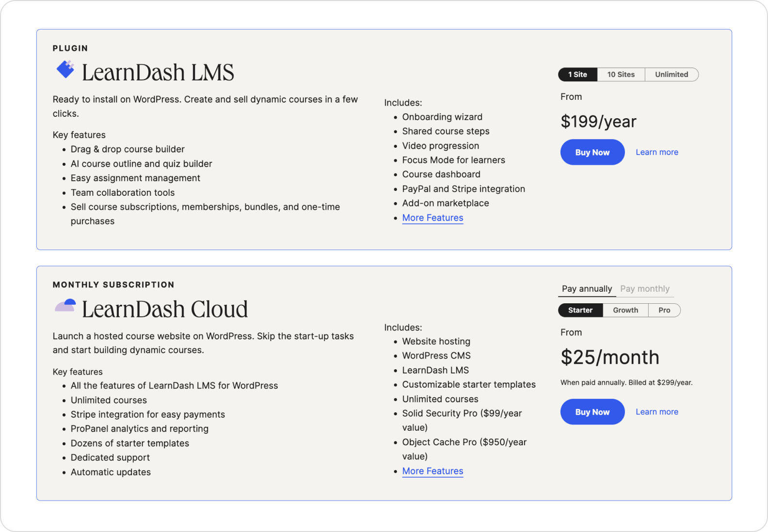Click 'Dedicated support' feature
The image size is (768, 532).
point(110,458)
